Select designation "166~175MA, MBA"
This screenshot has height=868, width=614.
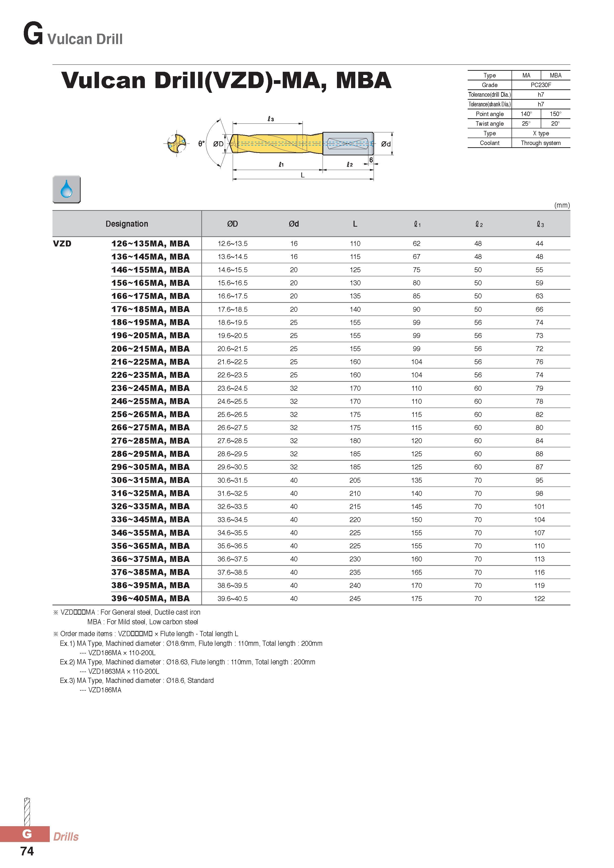(x=151, y=296)
